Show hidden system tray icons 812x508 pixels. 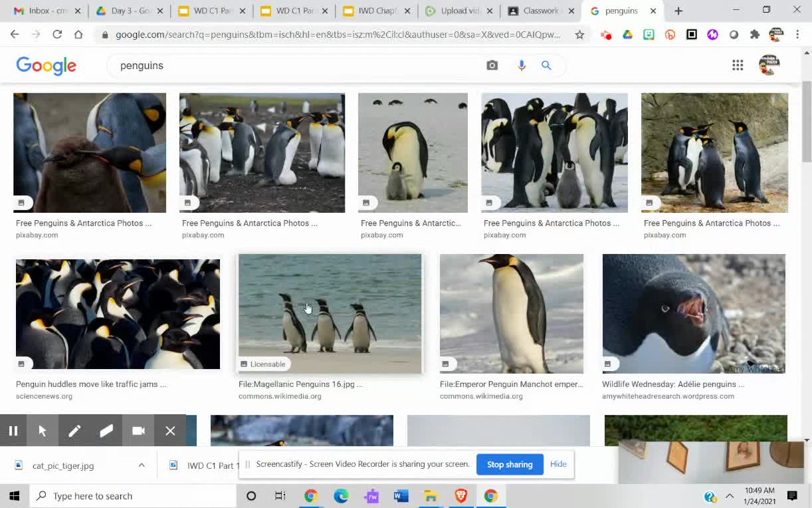pyautogui.click(x=730, y=496)
